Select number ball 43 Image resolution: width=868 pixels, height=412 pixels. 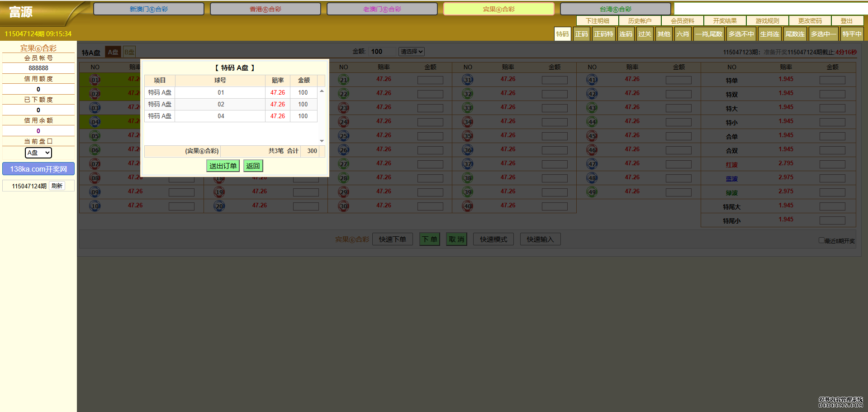pyautogui.click(x=592, y=108)
